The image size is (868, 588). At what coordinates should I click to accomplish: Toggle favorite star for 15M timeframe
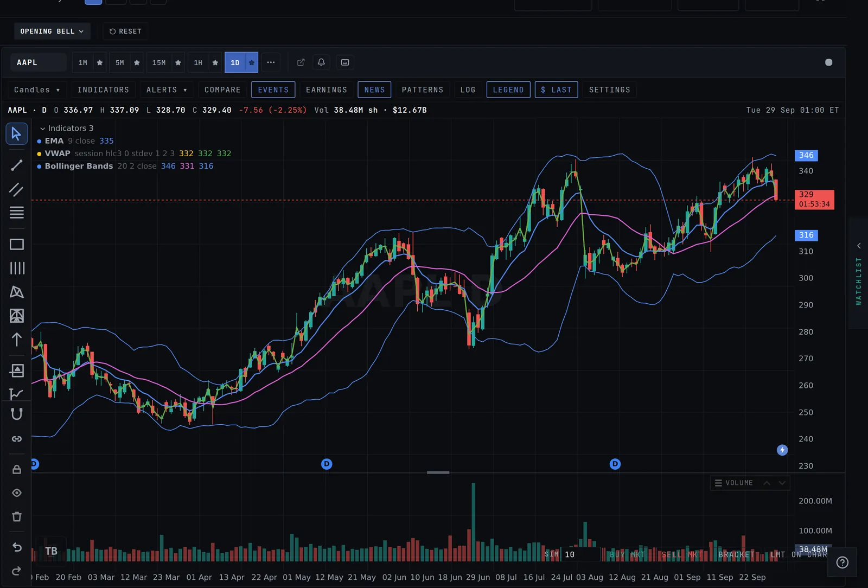178,62
